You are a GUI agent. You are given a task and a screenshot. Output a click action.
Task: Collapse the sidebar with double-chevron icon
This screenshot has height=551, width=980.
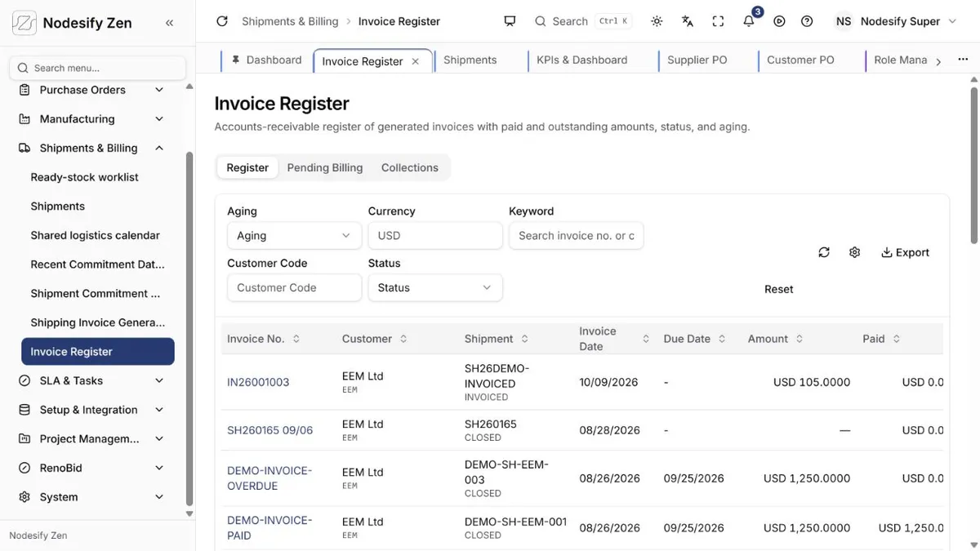169,23
